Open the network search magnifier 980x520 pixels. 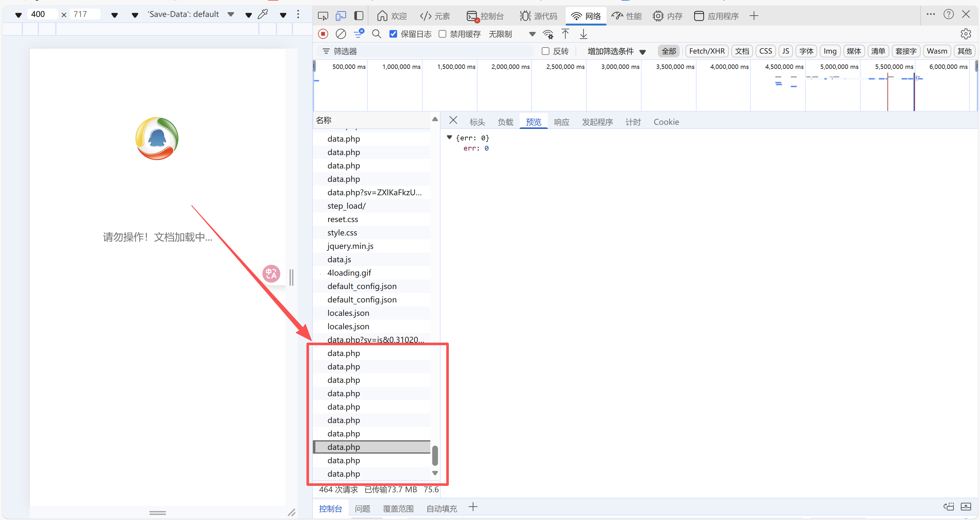[x=376, y=34]
